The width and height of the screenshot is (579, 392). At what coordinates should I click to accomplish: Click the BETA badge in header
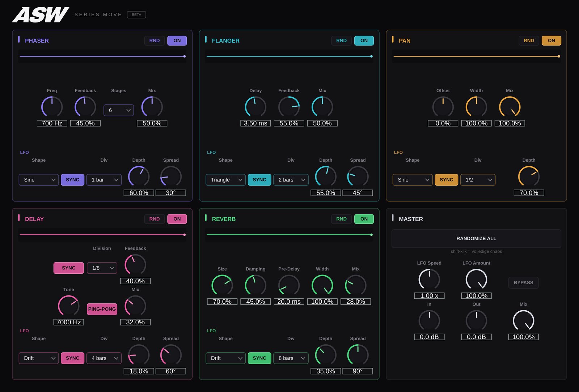136,15
